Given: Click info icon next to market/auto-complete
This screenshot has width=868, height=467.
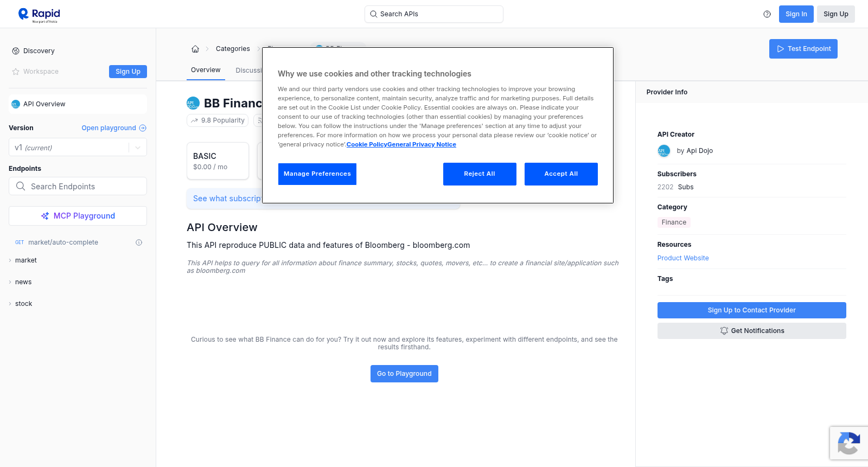Looking at the screenshot, I should click(x=139, y=242).
